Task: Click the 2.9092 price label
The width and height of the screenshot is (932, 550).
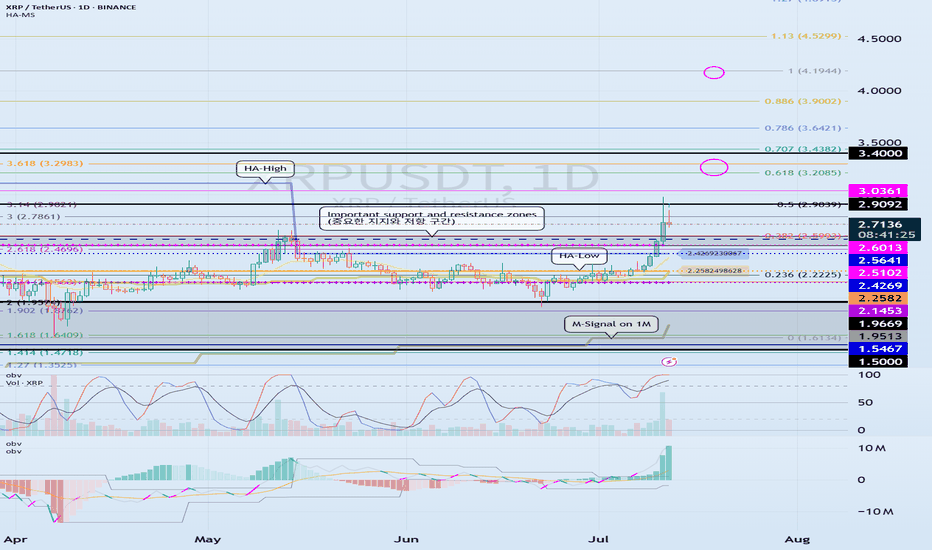Action: pos(879,204)
